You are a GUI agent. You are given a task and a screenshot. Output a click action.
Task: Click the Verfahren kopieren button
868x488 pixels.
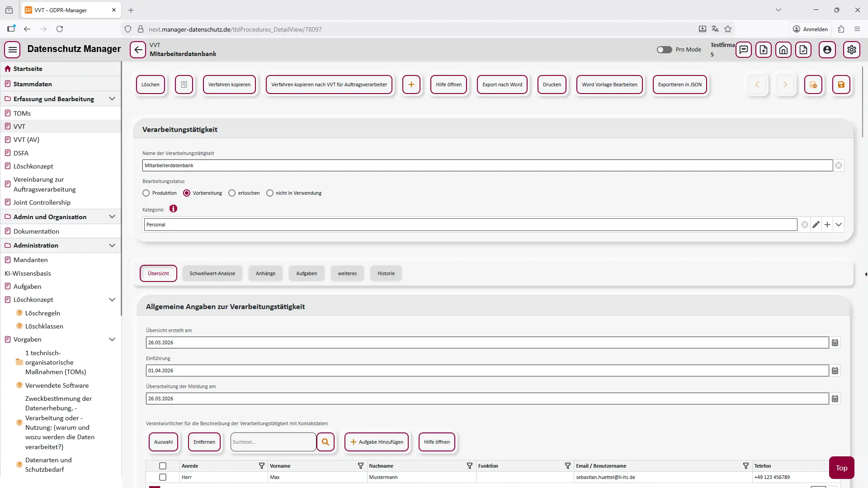(x=229, y=84)
